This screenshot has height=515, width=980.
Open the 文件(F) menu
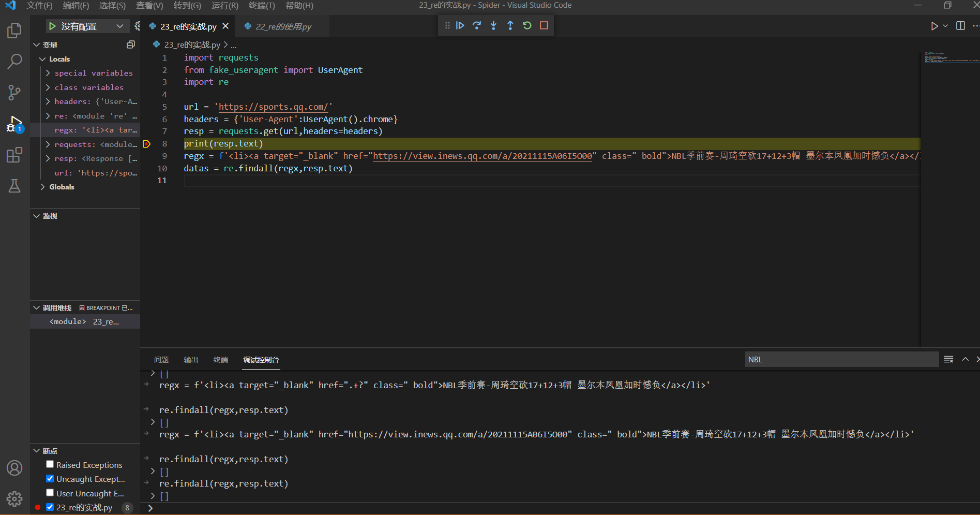click(x=39, y=6)
